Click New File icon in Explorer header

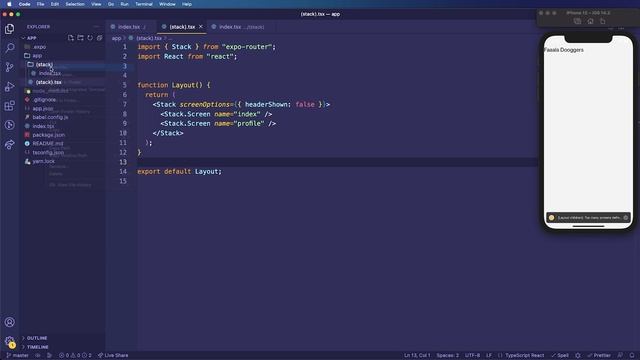coord(71,38)
